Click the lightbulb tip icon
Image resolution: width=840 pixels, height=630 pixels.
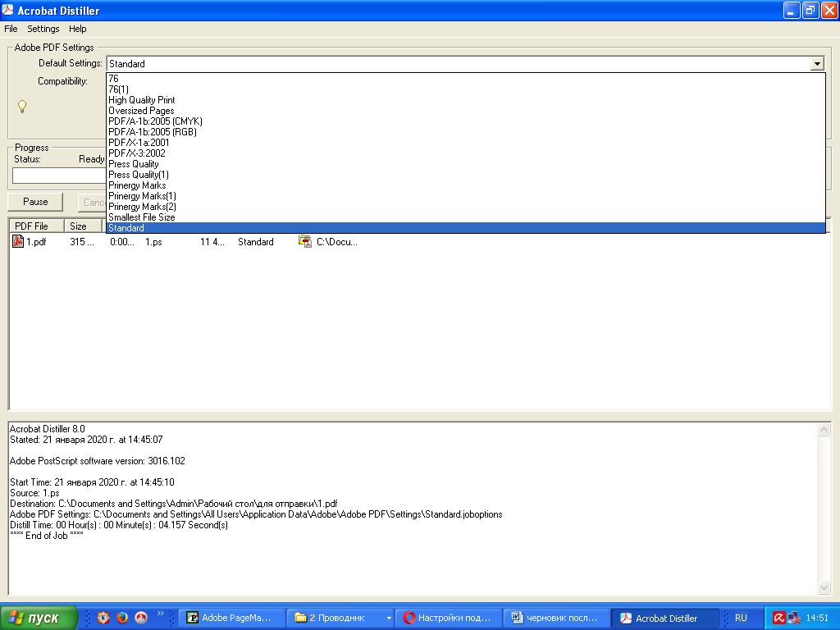click(22, 106)
